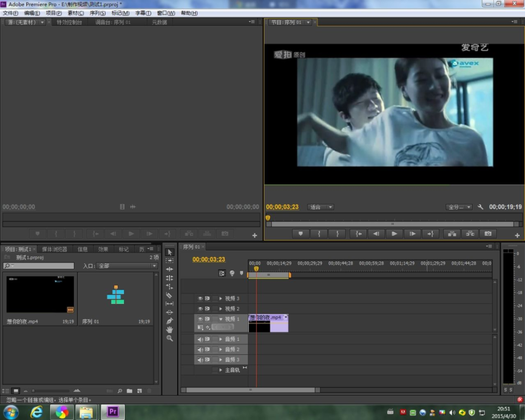This screenshot has height=420, width=525.
Task: Select the Hand tool in tools panel
Action: 169,330
